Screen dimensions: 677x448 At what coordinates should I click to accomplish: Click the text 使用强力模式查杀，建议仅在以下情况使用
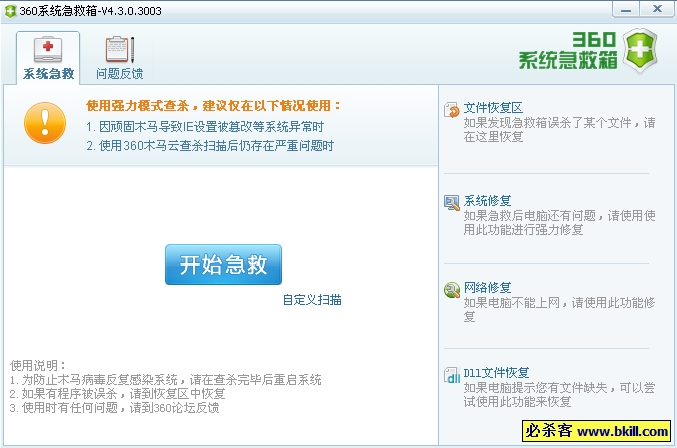(213, 106)
